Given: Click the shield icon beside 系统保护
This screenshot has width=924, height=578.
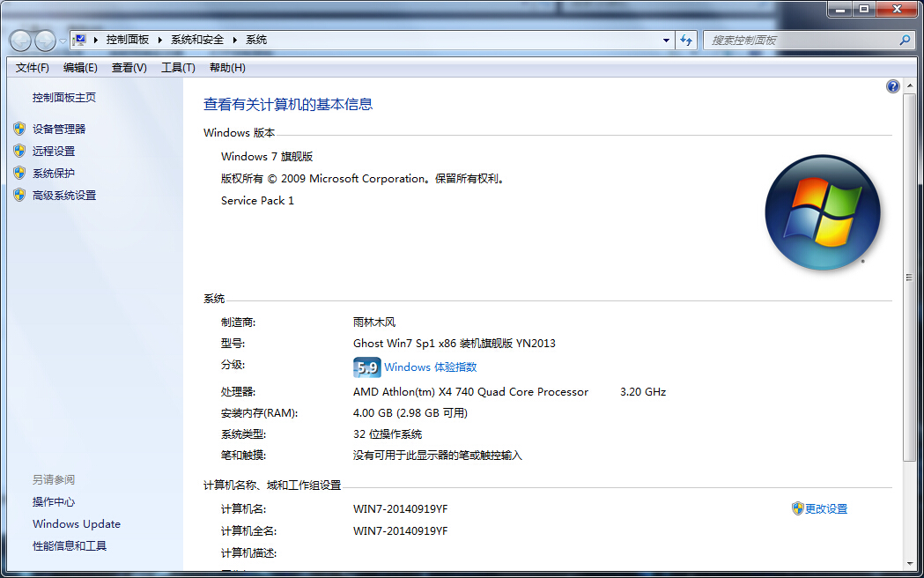Looking at the screenshot, I should (x=19, y=173).
